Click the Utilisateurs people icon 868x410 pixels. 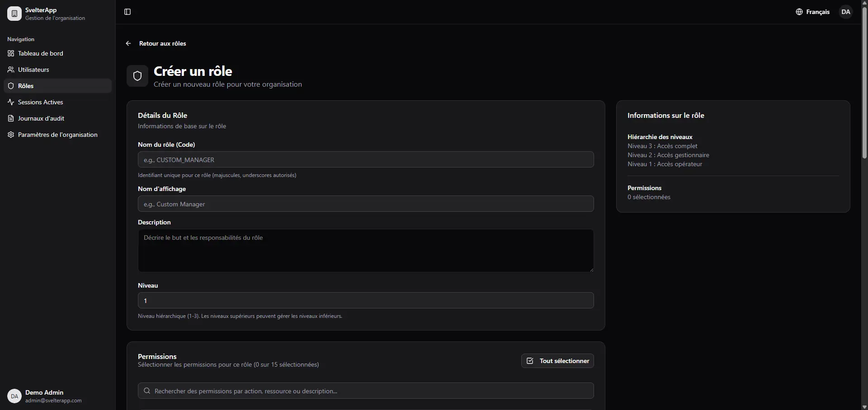tap(10, 70)
